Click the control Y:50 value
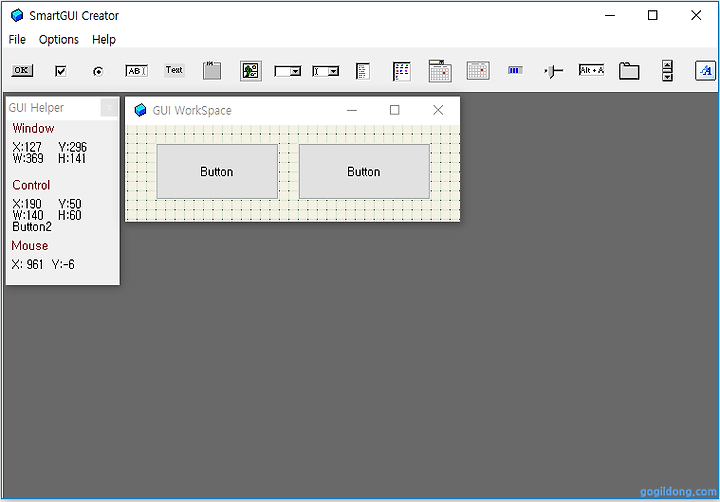The height and width of the screenshot is (502, 720). coord(70,204)
